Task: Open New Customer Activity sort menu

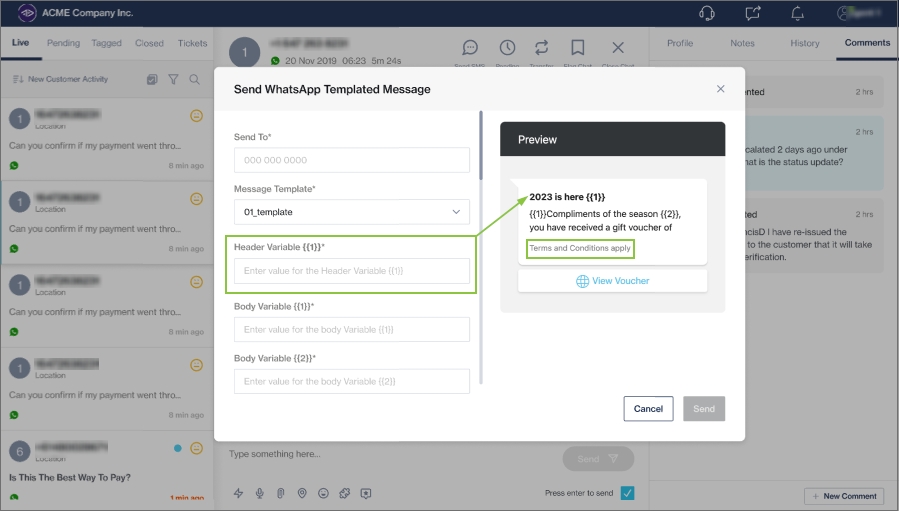Action: tap(60, 79)
